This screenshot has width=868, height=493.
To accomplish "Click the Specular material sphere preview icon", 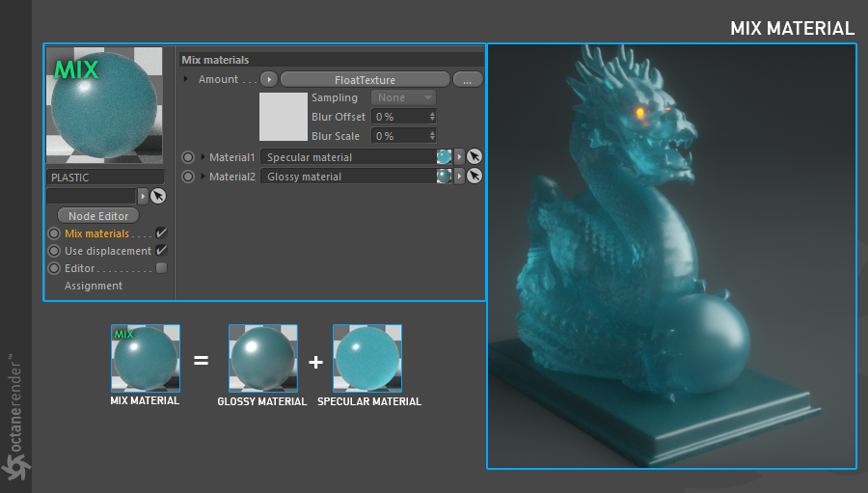I will click(444, 156).
